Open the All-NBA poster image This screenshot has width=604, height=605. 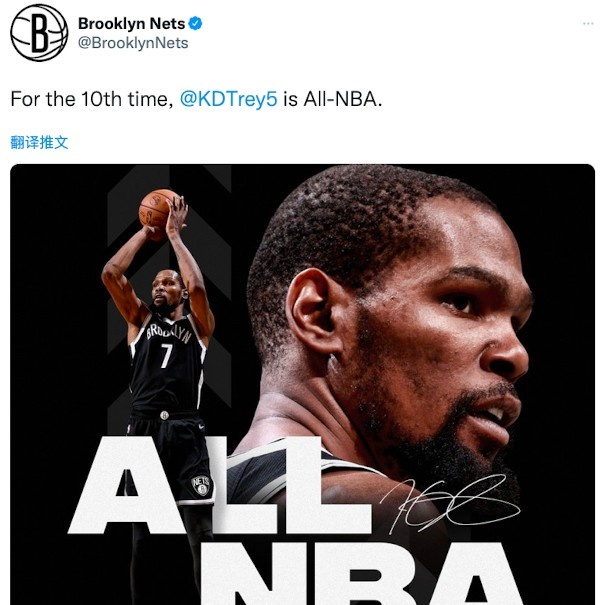[x=302, y=384]
